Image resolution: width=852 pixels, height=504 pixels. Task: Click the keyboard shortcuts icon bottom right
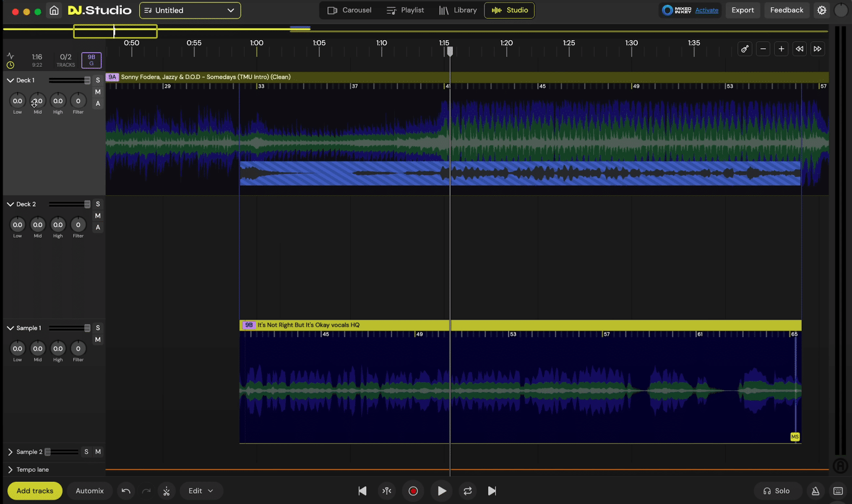pos(838,490)
